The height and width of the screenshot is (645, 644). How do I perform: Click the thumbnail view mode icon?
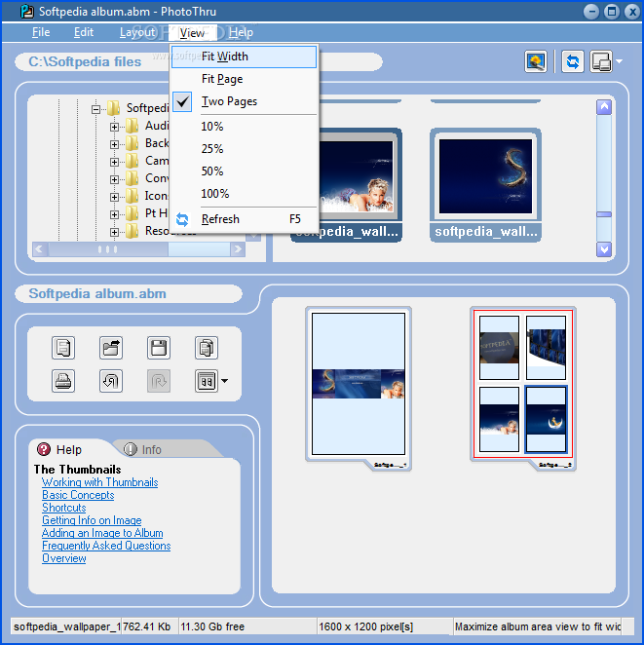[601, 61]
